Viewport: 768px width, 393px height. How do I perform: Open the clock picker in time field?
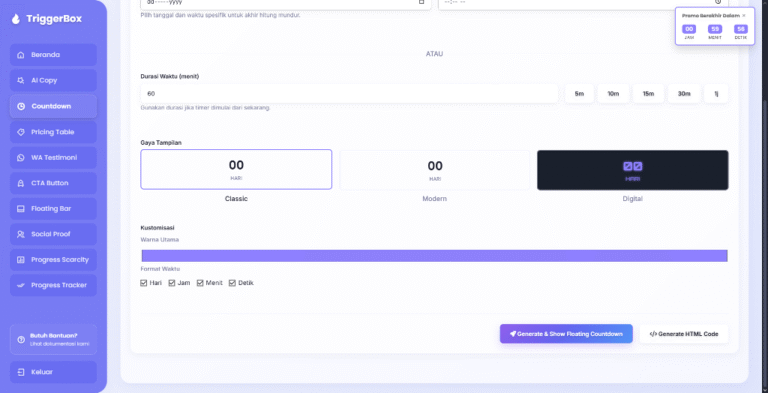click(x=718, y=2)
